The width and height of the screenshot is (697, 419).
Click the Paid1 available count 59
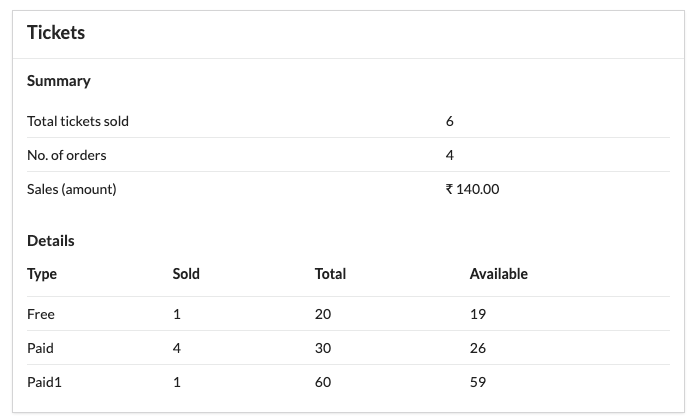[477, 382]
